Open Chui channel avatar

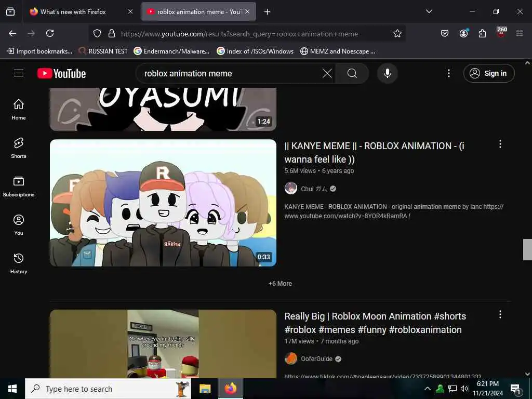coord(291,188)
